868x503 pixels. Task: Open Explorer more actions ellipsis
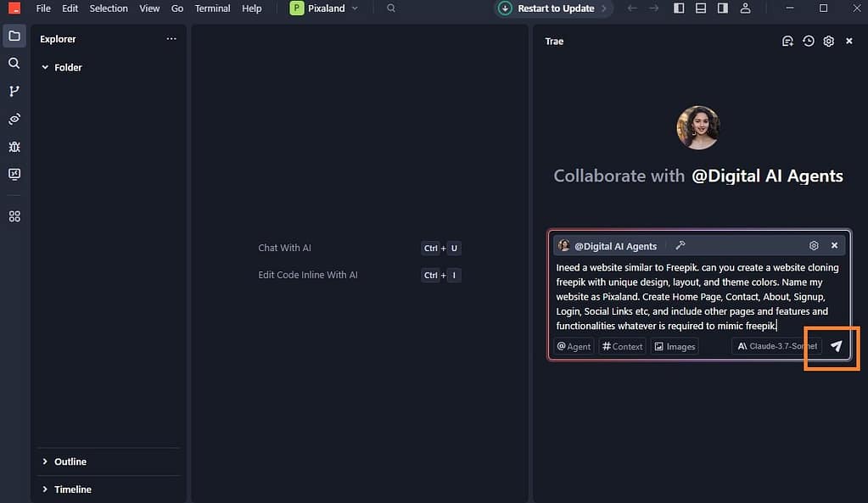click(x=171, y=39)
